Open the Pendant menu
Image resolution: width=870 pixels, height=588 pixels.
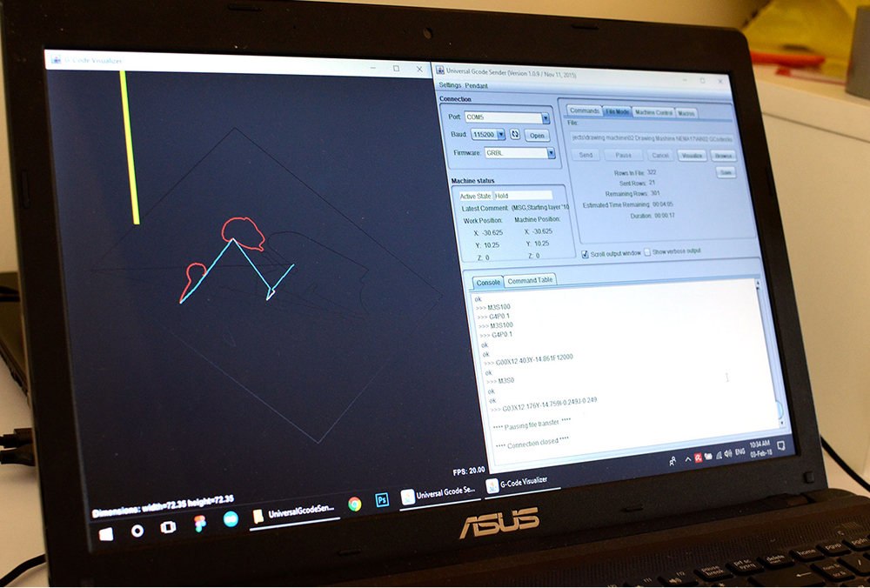pos(477,85)
